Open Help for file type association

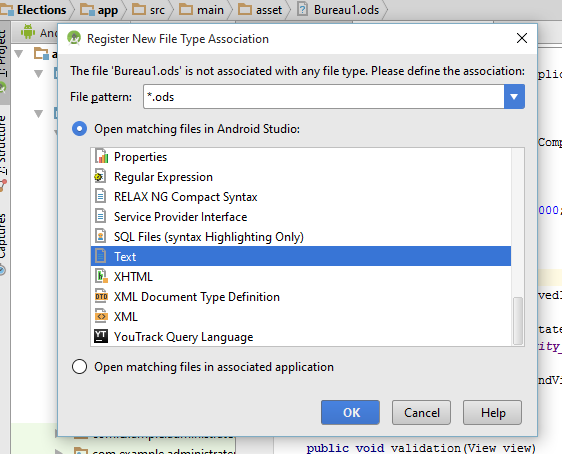tap(492, 412)
